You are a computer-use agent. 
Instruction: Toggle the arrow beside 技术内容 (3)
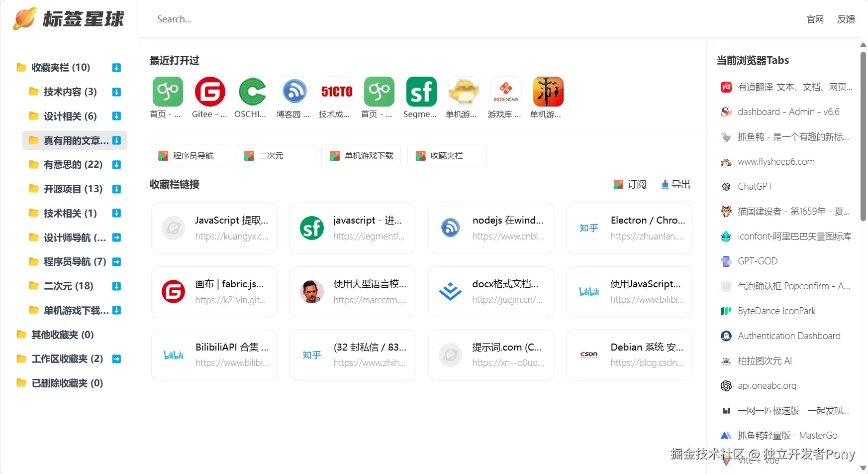point(116,92)
